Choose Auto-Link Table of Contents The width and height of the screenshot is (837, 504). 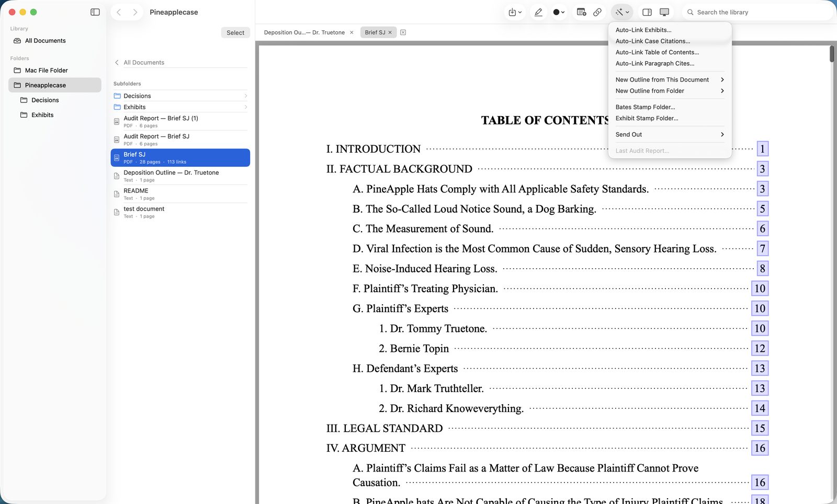tap(670, 52)
